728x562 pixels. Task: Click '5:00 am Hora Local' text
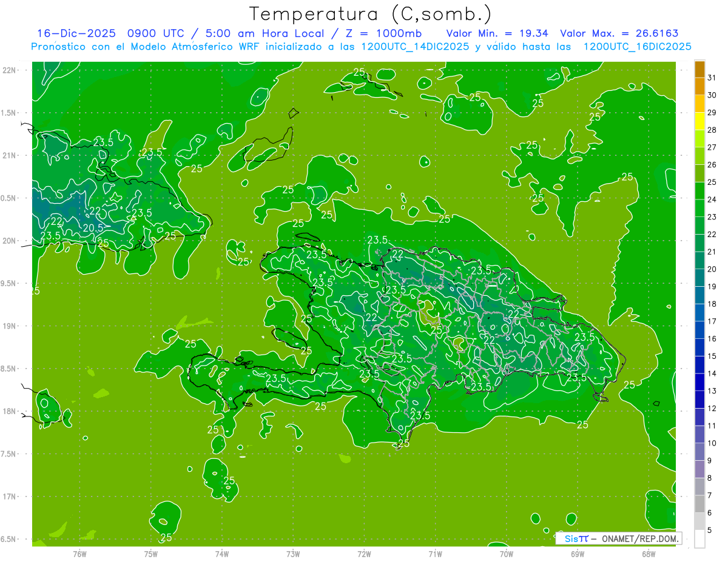point(265,33)
